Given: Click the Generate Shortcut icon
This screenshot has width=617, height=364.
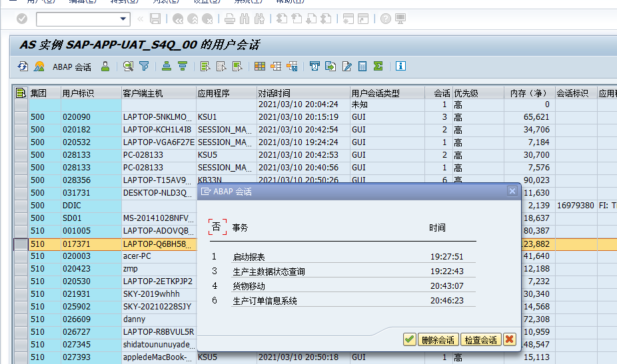Looking at the screenshot, I should 363,19.
